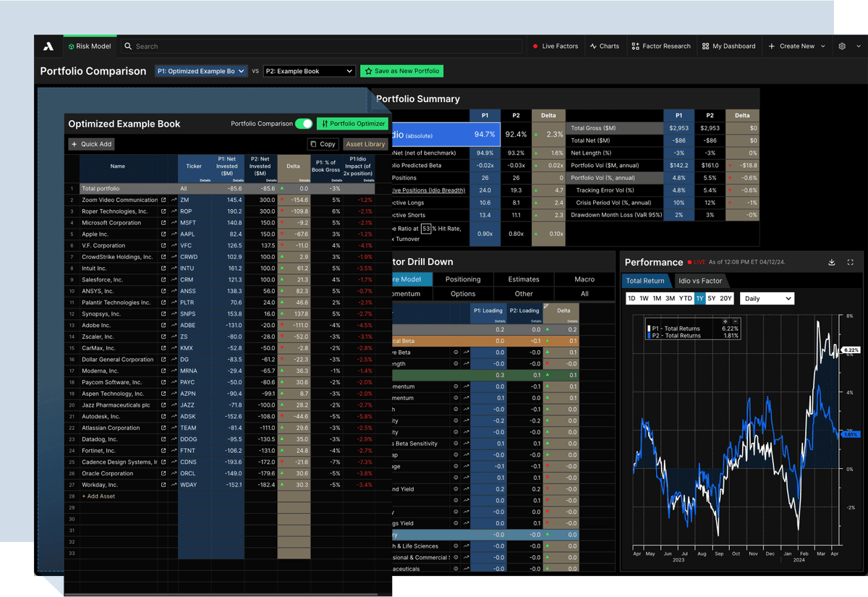Screen dimensions: 868x597
Task: Open the trend chart icon for Autodesk, Inc.
Action: (174, 417)
